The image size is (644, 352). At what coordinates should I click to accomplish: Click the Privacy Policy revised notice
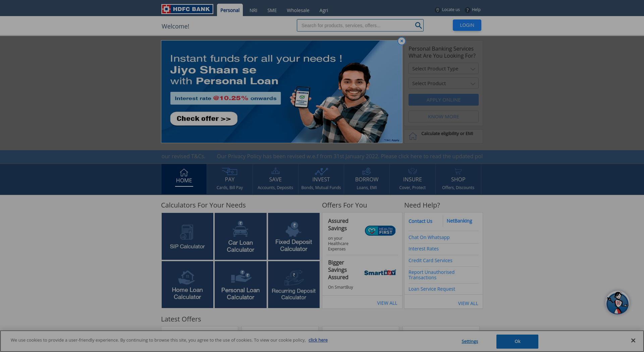pos(350,156)
